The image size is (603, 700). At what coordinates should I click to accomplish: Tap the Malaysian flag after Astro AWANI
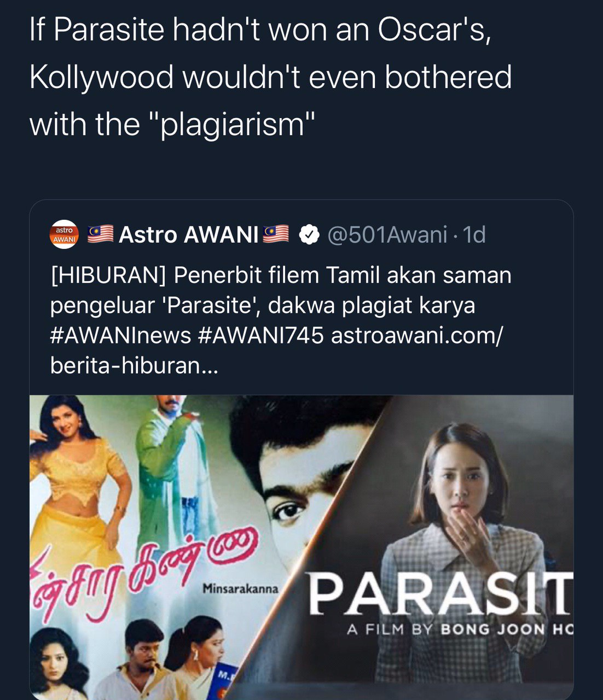(x=276, y=234)
